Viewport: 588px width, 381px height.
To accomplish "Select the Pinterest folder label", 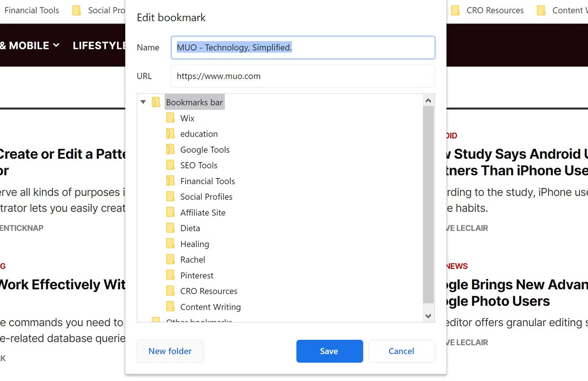I will (x=197, y=275).
